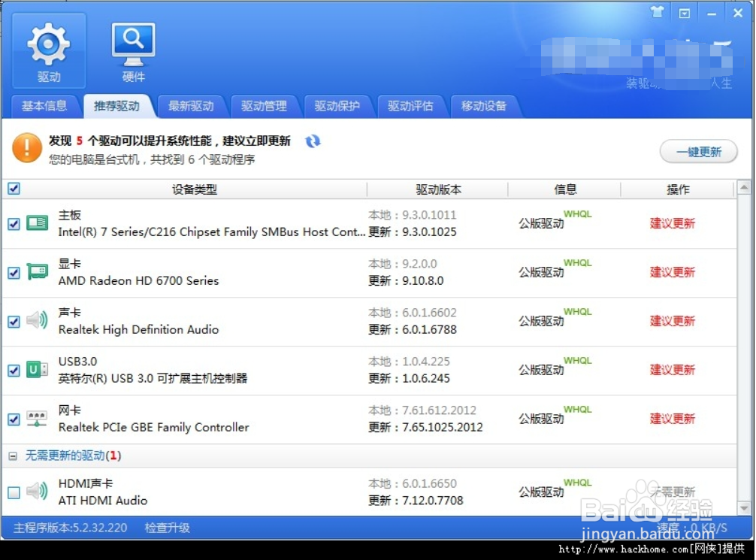Click the Intel 7 Series SMBus device name
Viewport: 756px width, 560px height.
point(212,232)
